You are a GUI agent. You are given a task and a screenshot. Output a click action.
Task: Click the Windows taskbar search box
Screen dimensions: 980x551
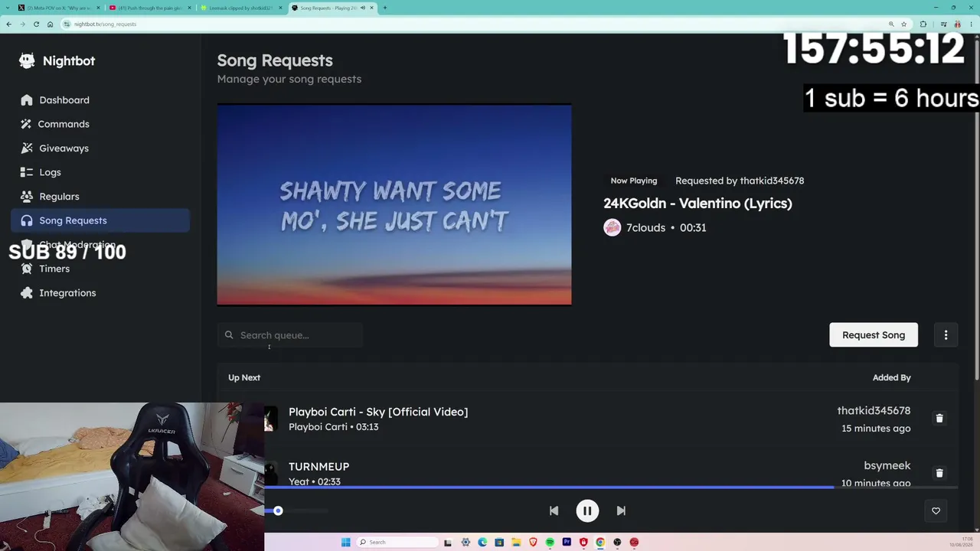397,543
